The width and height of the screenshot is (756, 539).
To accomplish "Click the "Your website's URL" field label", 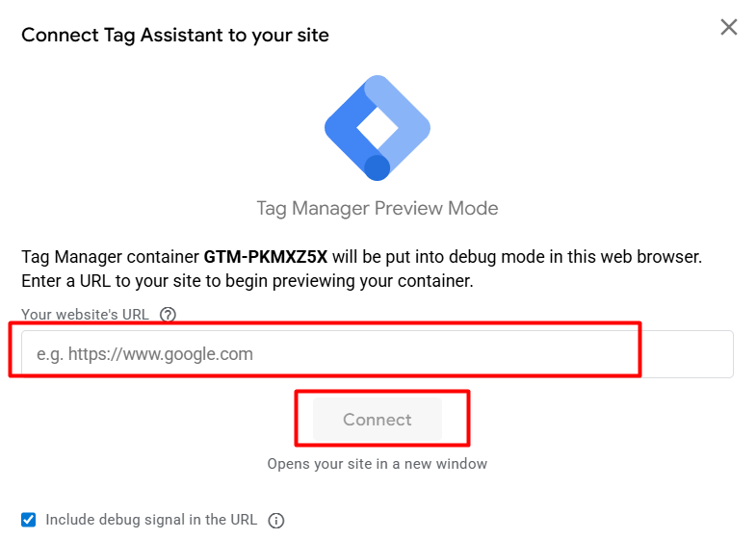I will (87, 314).
